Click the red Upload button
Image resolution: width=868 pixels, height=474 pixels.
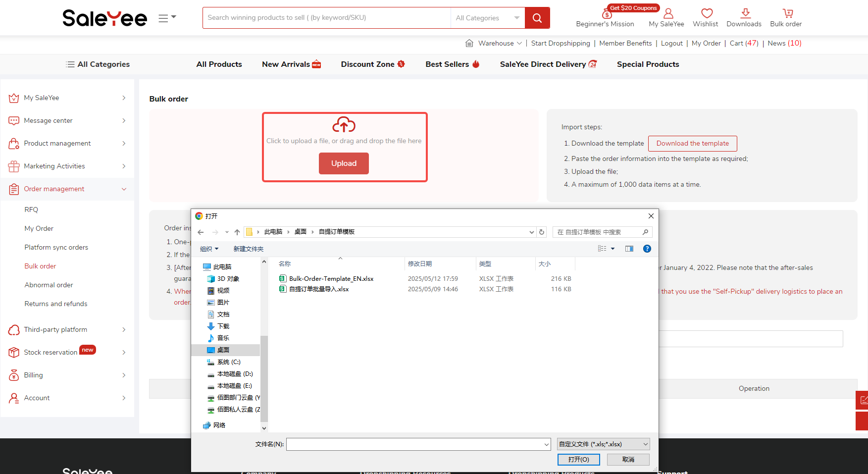click(x=344, y=163)
